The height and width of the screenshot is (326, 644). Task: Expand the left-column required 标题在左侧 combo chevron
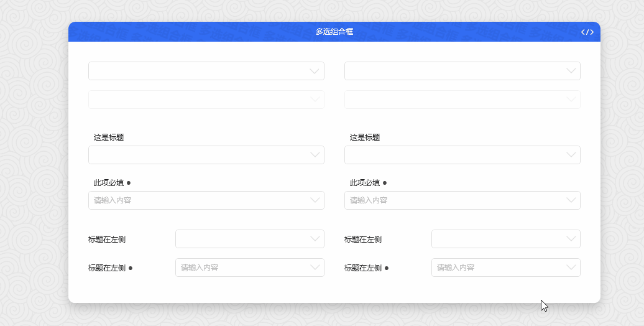point(315,268)
